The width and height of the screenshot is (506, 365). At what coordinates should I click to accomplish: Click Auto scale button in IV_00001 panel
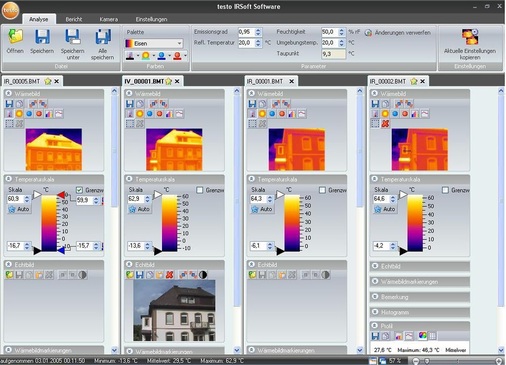(x=140, y=209)
